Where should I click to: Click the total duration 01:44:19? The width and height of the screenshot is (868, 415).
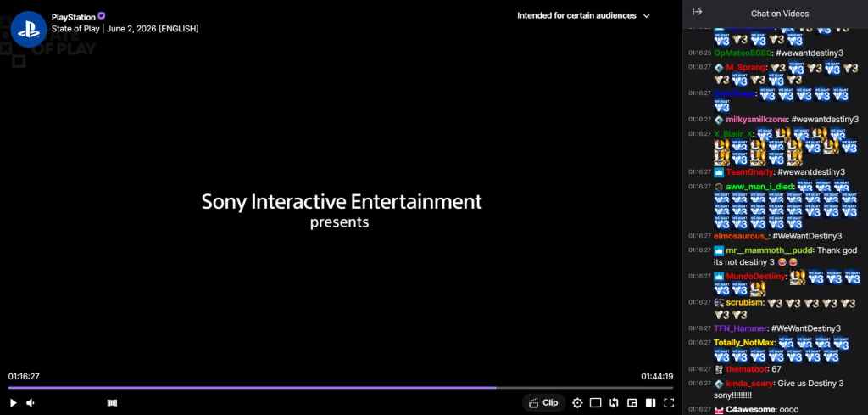(657, 376)
